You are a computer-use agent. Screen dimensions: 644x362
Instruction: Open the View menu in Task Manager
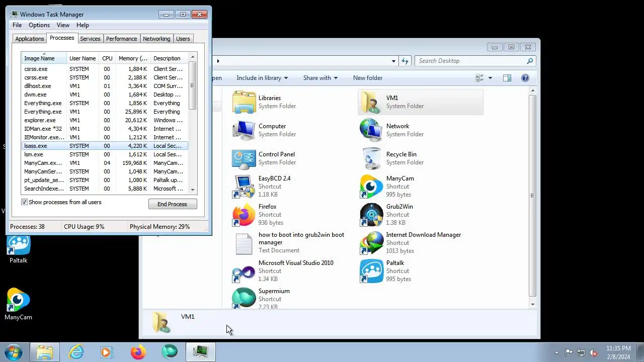[x=63, y=25]
